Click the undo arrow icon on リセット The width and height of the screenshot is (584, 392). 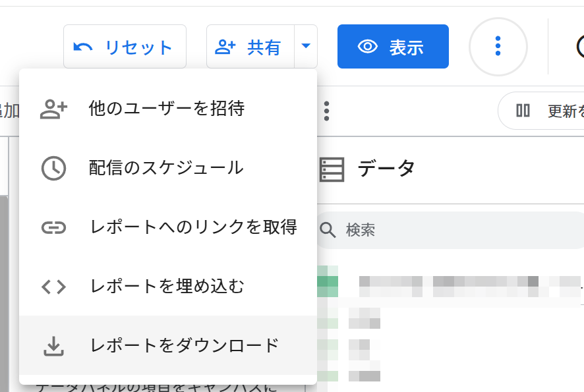pos(83,46)
